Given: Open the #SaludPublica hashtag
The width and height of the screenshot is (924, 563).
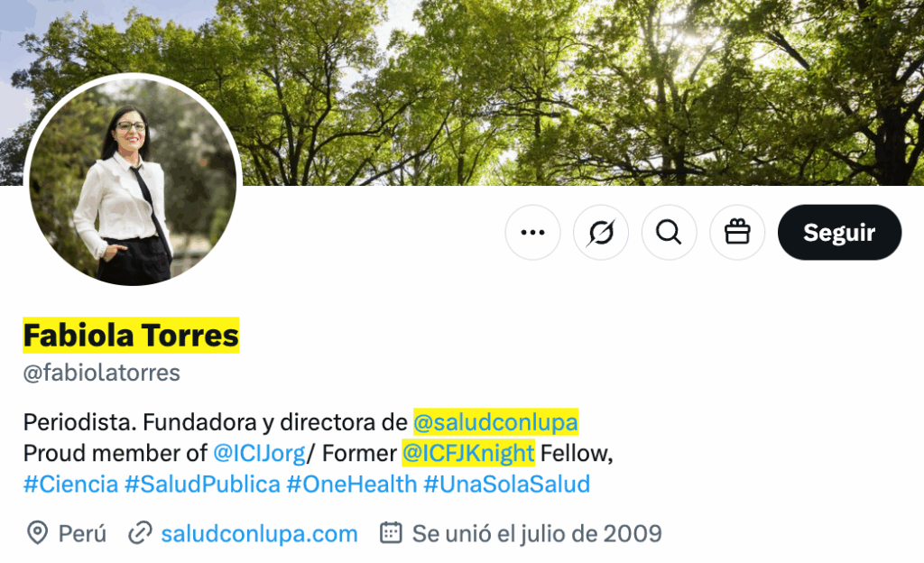Looking at the screenshot, I should coord(202,485).
